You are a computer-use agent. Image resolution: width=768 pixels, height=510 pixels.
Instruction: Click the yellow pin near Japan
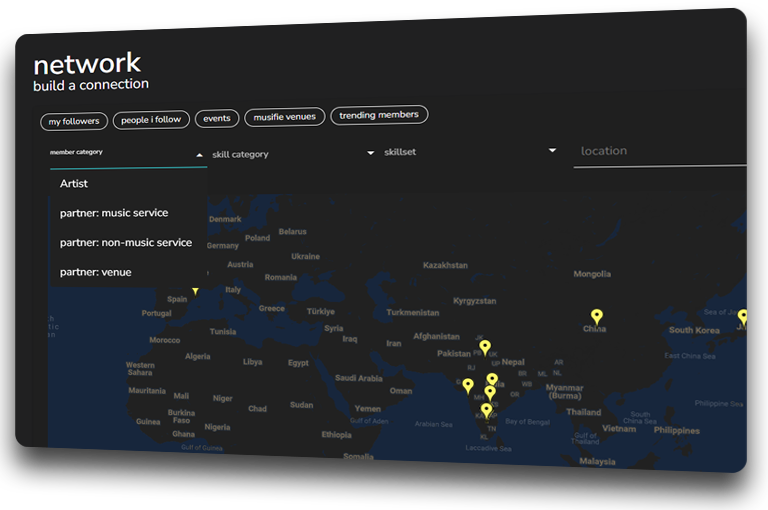742,316
